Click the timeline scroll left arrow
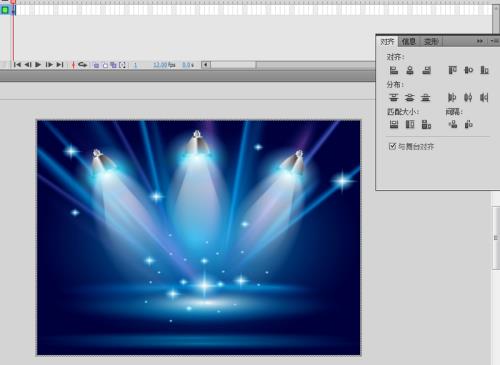 pos(206,65)
